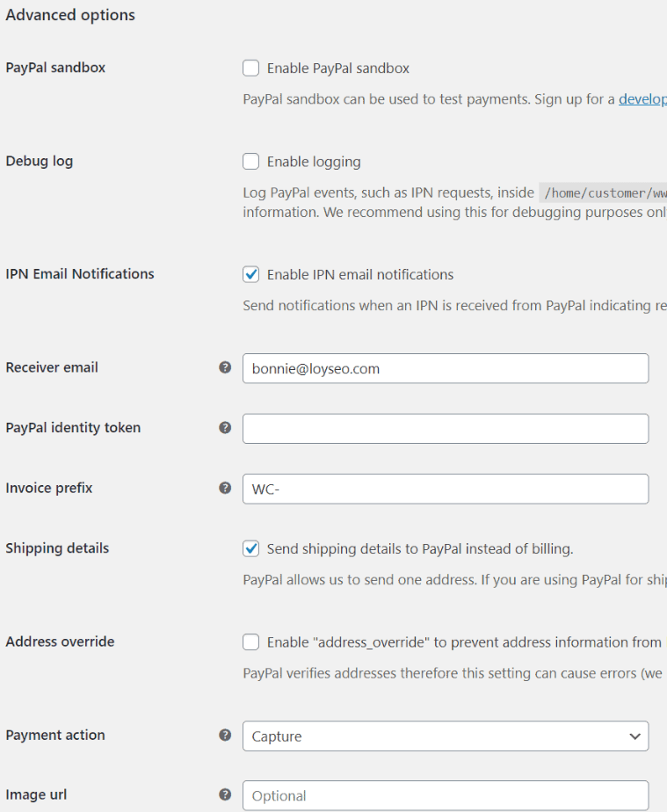Image resolution: width=667 pixels, height=812 pixels.
Task: Enable the PayPal sandbox checkbox
Action: (x=251, y=68)
